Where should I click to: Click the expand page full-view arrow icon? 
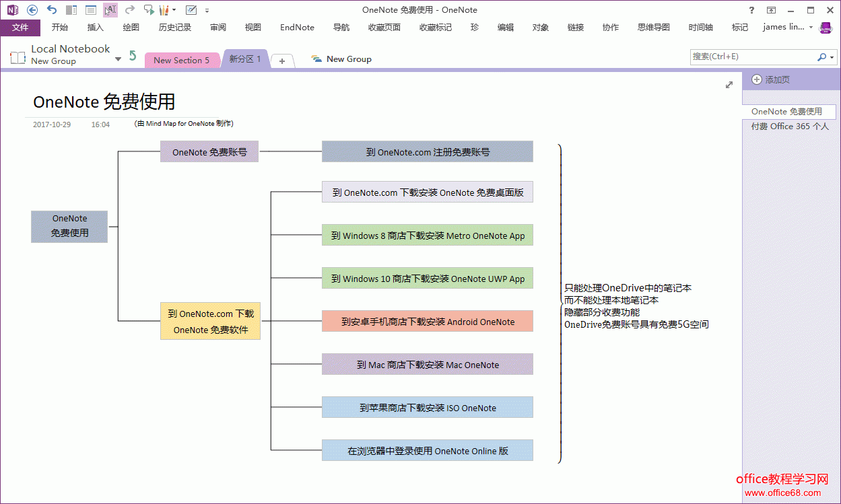729,85
